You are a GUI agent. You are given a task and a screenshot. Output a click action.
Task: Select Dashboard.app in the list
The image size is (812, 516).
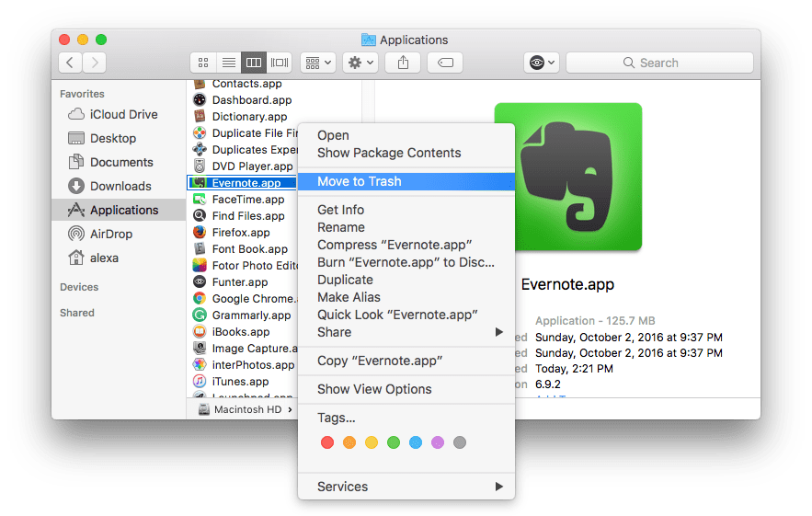coord(243,100)
